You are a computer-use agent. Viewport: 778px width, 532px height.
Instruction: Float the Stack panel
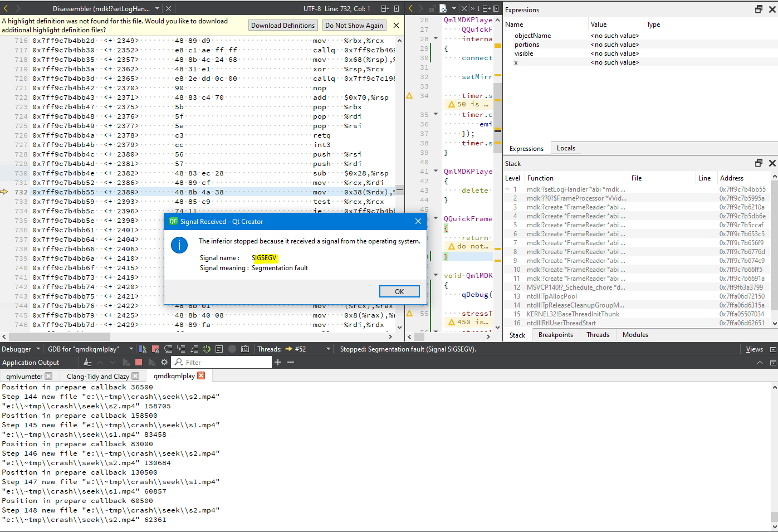759,163
